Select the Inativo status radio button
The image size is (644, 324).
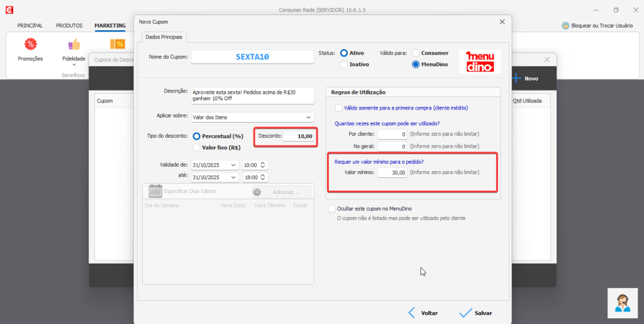344,64
